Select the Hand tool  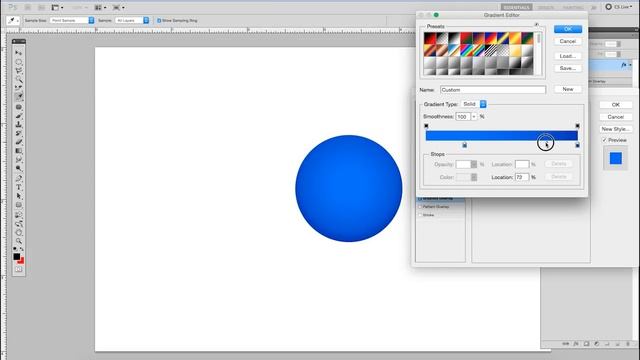[18, 232]
